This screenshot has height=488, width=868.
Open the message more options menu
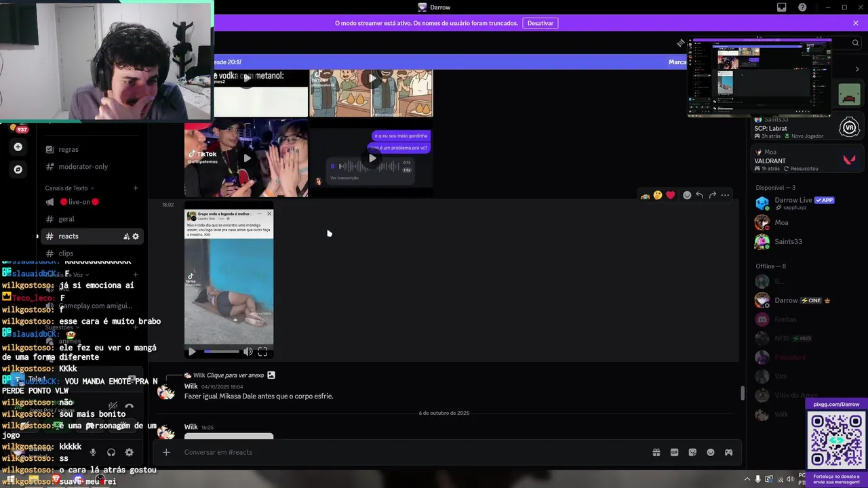pyautogui.click(x=726, y=195)
